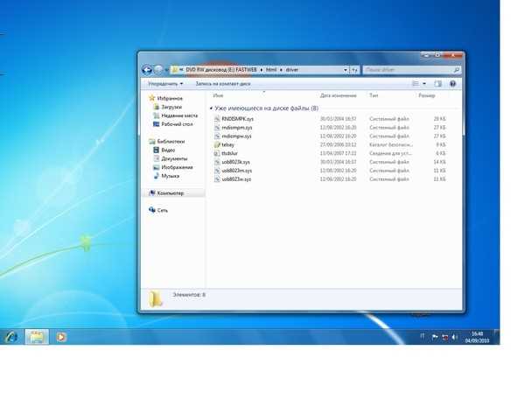This screenshot has width=525, height=420.
Task: Click the network icon beside Сеть
Action: pyautogui.click(x=152, y=210)
